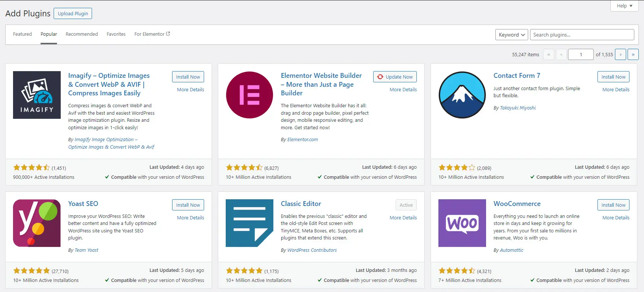Click the Imagify star rating
644x292 pixels.
click(31, 168)
